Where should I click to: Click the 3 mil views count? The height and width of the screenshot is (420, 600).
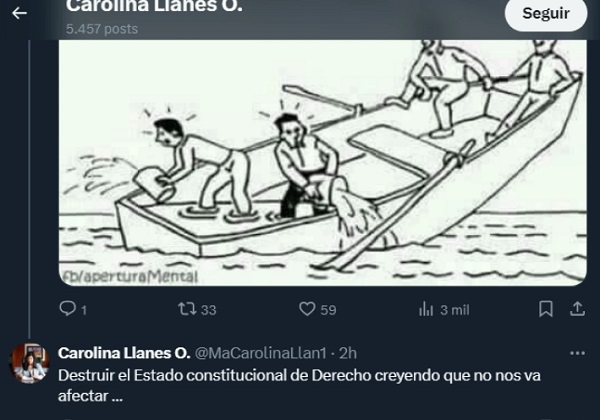455,310
